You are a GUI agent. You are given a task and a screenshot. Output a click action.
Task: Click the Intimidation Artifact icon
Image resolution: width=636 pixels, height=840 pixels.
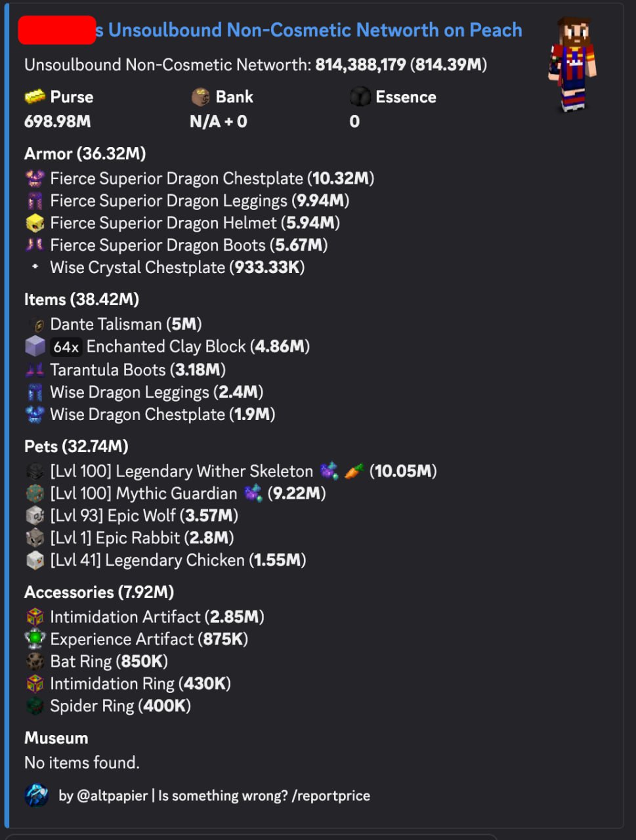35,617
